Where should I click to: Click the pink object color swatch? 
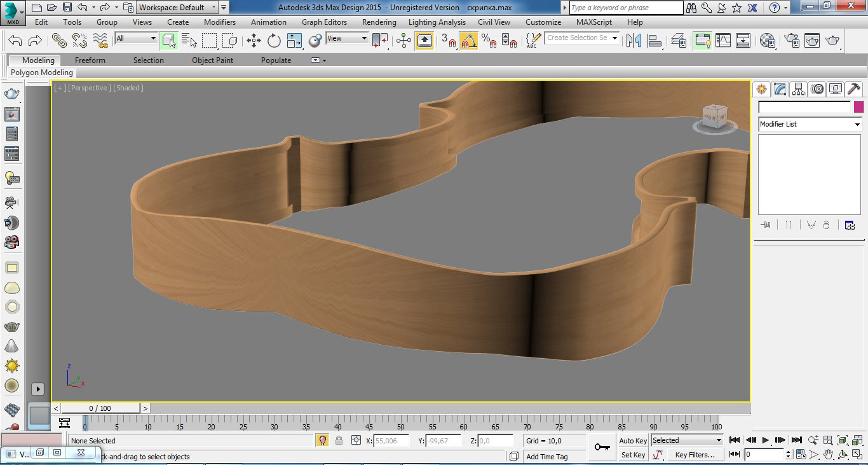(858, 107)
